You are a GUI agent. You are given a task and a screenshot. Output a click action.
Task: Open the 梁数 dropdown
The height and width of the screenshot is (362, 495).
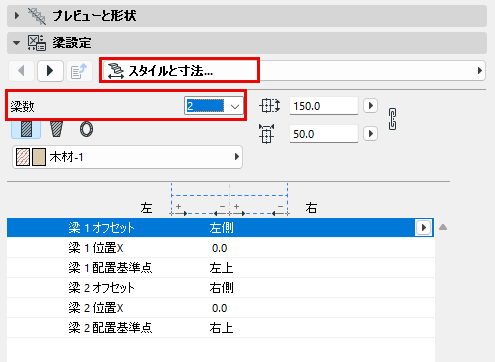click(x=214, y=106)
